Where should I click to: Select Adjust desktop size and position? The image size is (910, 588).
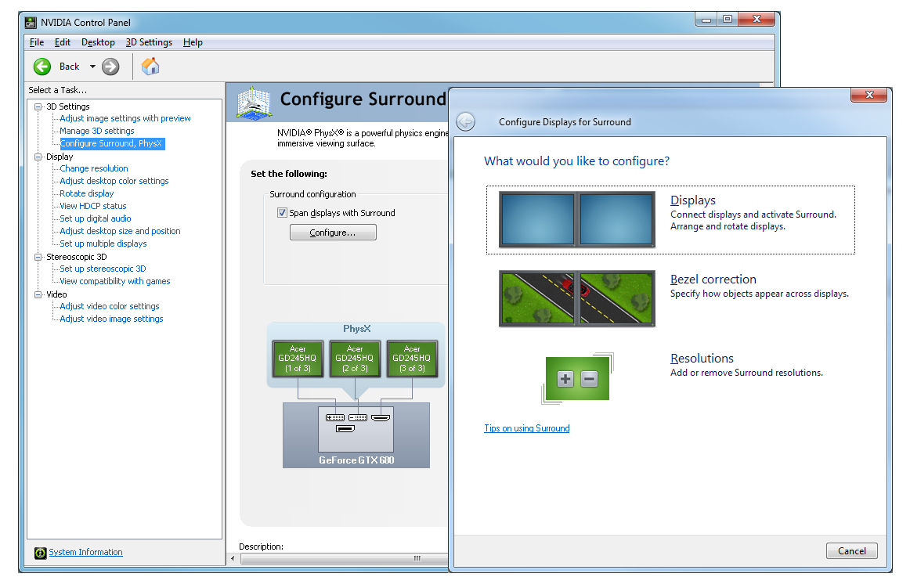pos(120,231)
